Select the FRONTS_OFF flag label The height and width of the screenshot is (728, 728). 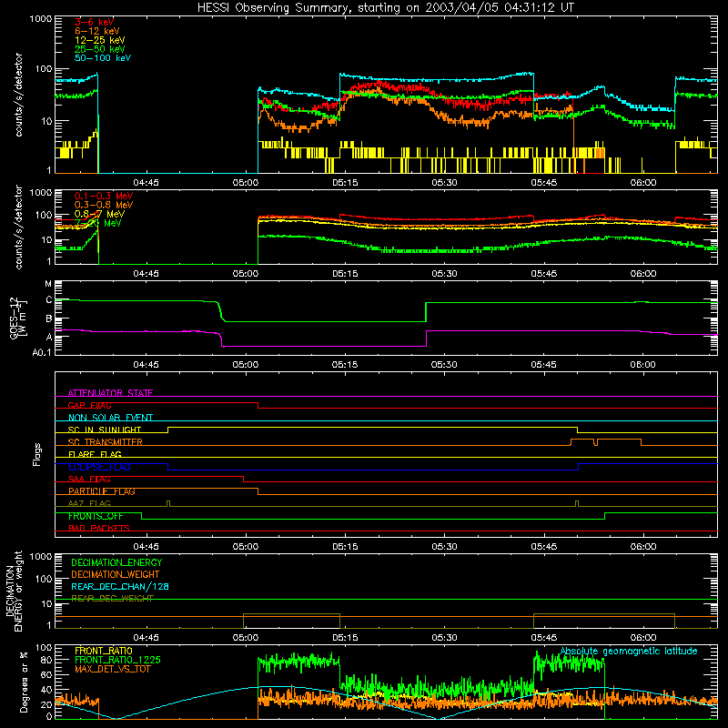click(96, 516)
